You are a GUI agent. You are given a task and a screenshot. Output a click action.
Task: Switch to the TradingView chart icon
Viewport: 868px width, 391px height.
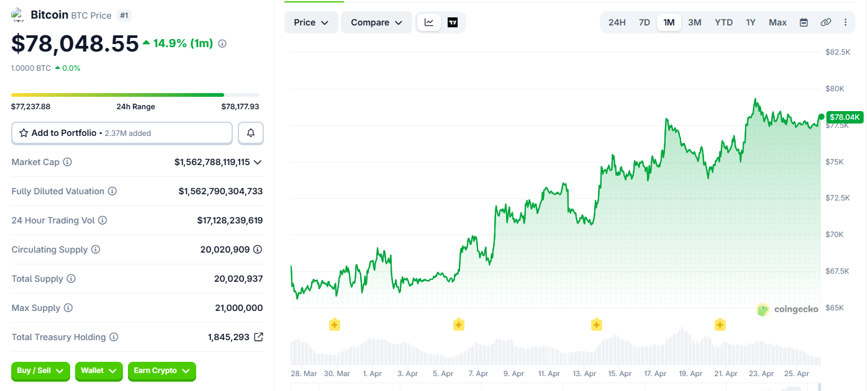click(453, 22)
